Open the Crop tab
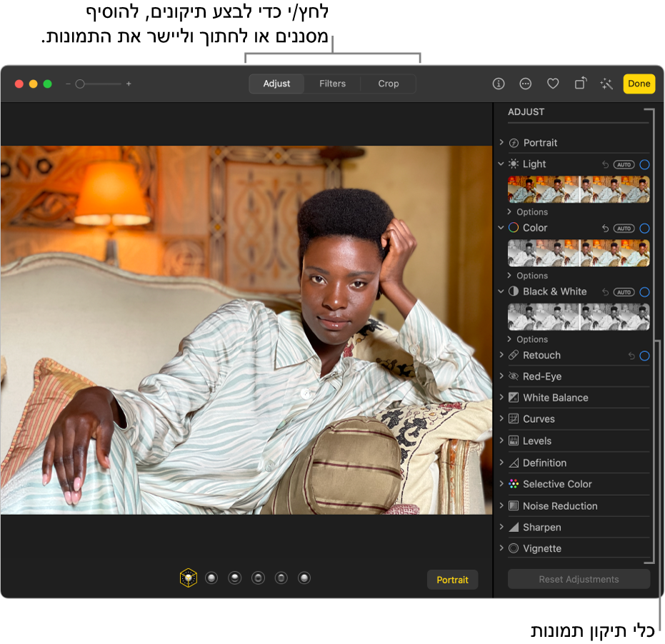Viewport: 665px width, 644px height. tap(388, 84)
